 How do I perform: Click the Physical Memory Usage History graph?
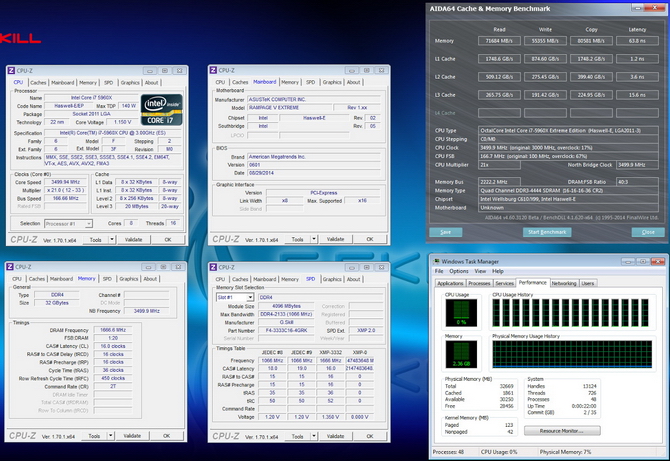pyautogui.click(x=572, y=354)
